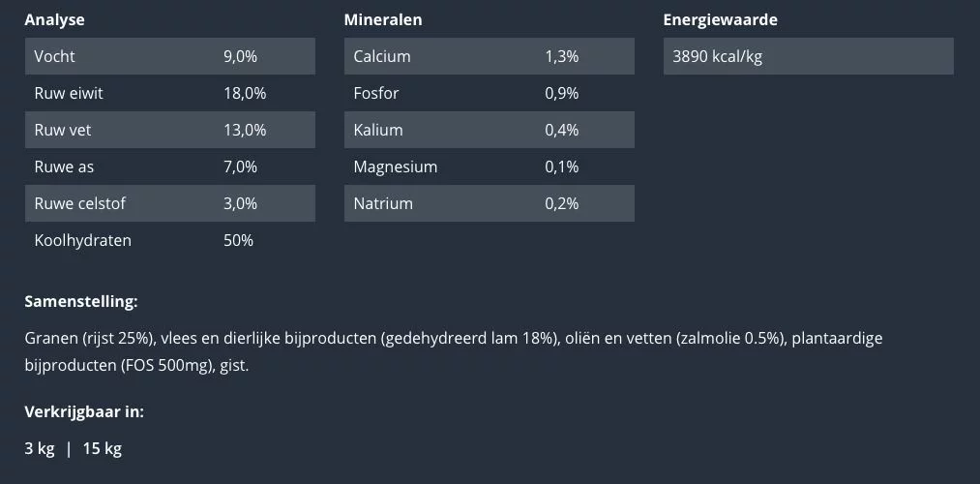
Task: Click the Samenstelling heading
Action: tap(81, 301)
